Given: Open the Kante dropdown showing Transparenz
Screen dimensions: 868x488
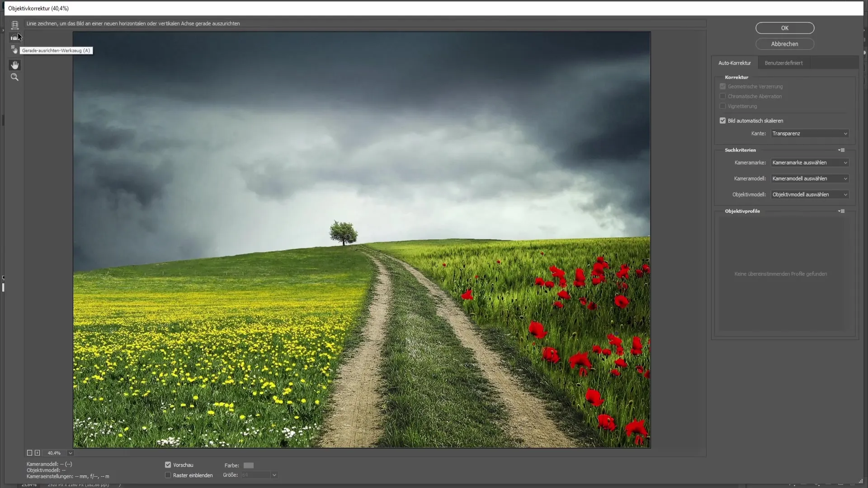Looking at the screenshot, I should tap(810, 134).
